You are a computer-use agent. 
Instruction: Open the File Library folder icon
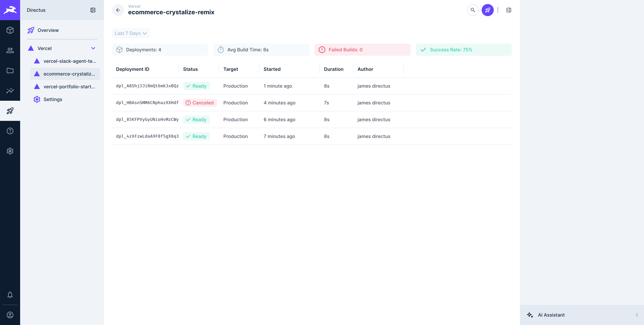(x=10, y=71)
